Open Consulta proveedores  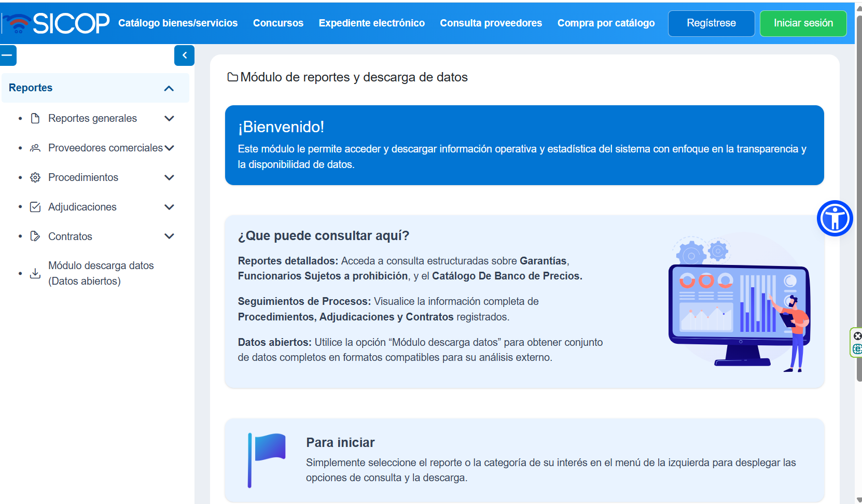[491, 23]
